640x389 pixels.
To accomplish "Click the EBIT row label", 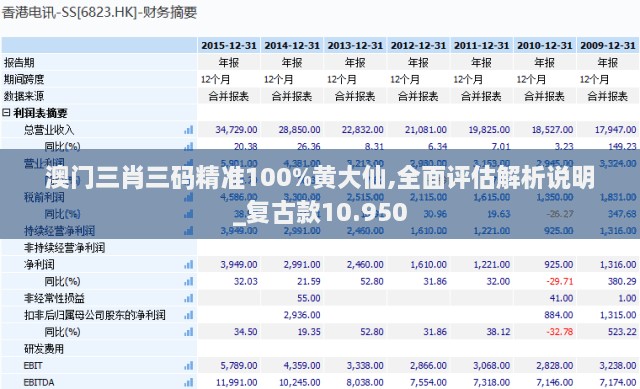I will pyautogui.click(x=33, y=365).
